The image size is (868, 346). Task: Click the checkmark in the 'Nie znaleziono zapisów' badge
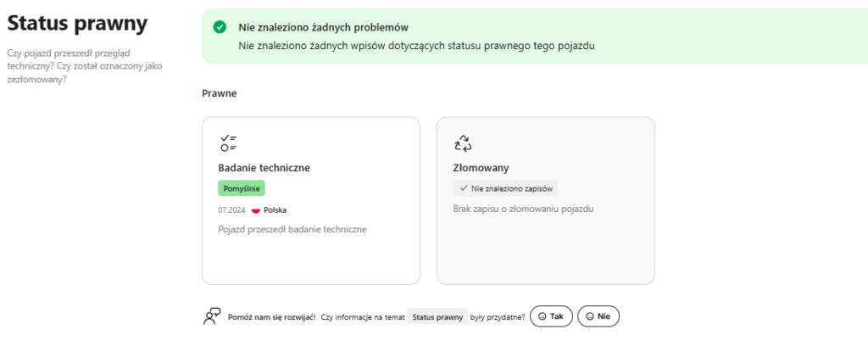tap(463, 188)
